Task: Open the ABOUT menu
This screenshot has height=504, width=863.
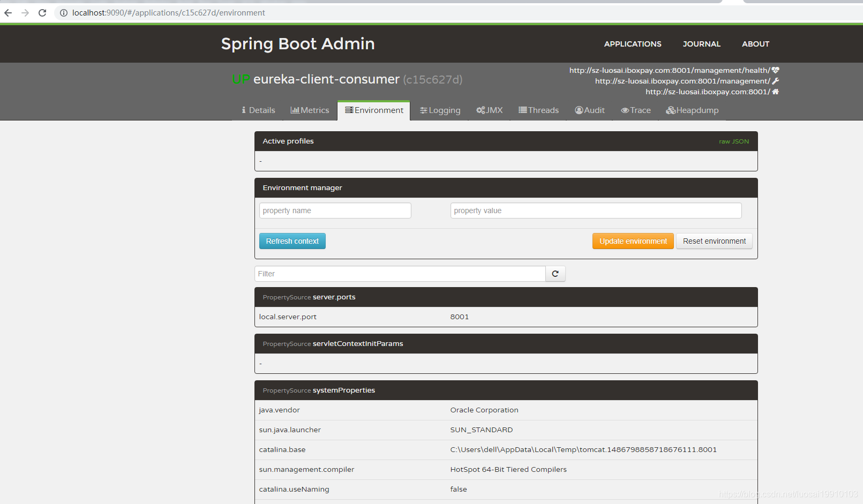Action: (x=755, y=44)
